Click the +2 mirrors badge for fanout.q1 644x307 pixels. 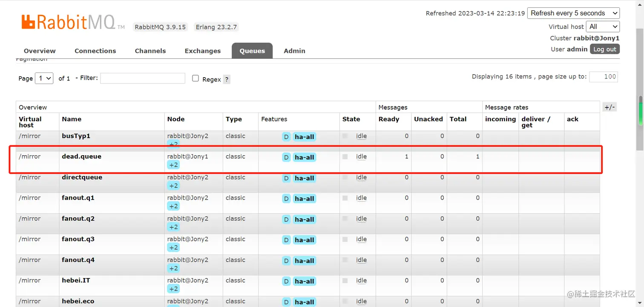click(173, 206)
